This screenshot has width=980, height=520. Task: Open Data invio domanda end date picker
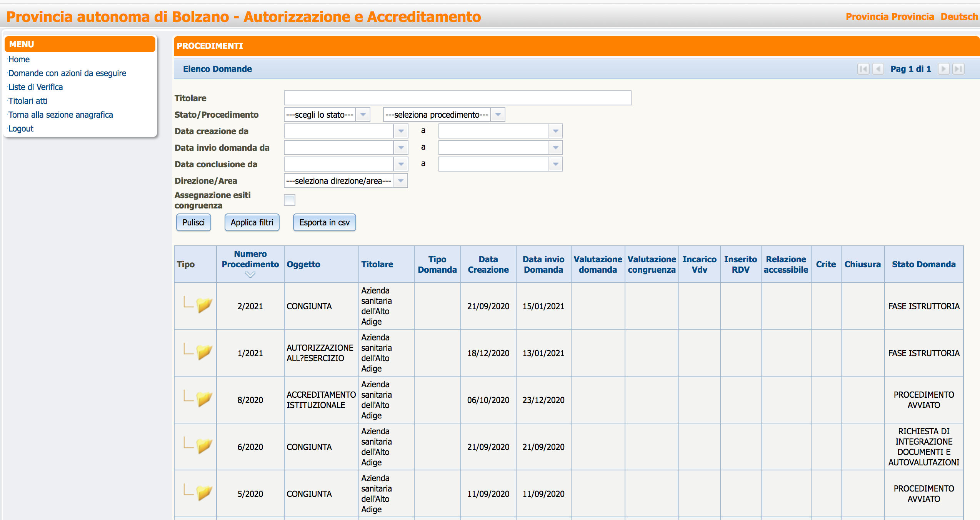point(555,148)
